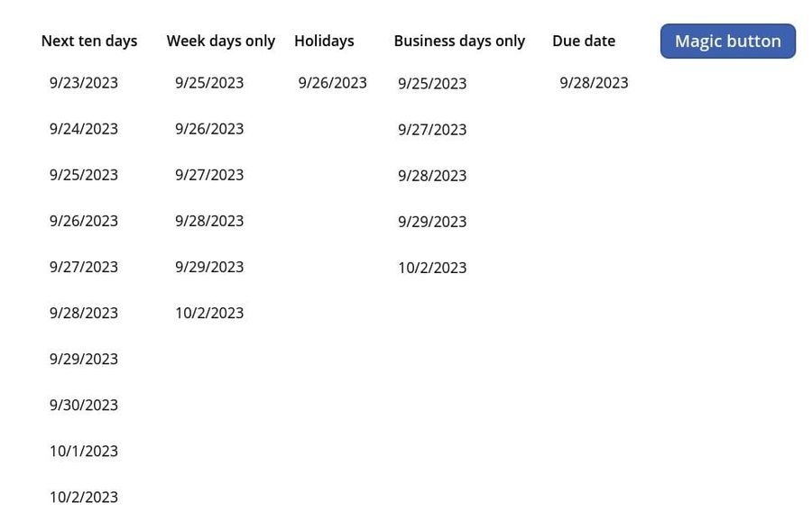Click the Due date column header
Viewport: 812px width, 521px height.
(584, 41)
